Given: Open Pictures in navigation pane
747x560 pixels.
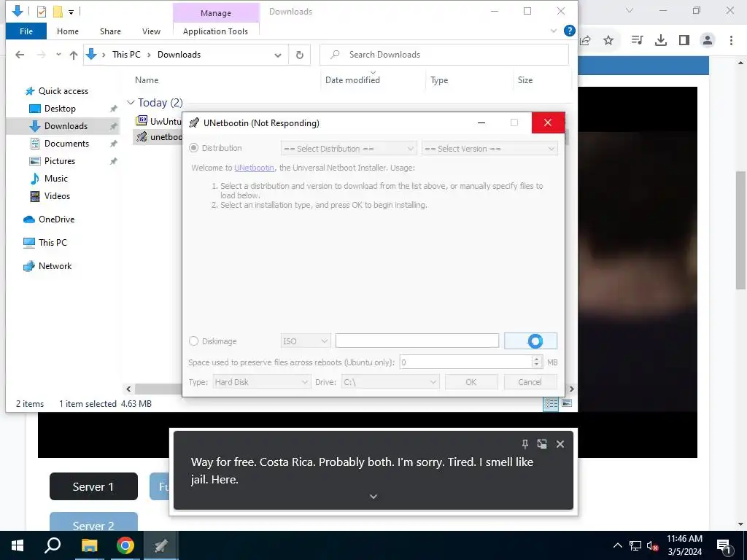Looking at the screenshot, I should tap(60, 161).
